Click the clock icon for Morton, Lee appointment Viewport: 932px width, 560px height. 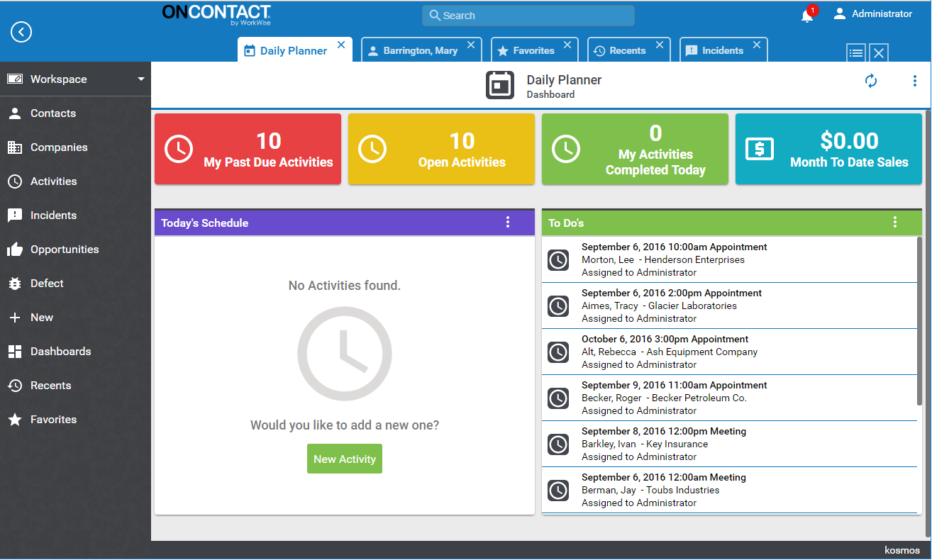click(x=558, y=260)
